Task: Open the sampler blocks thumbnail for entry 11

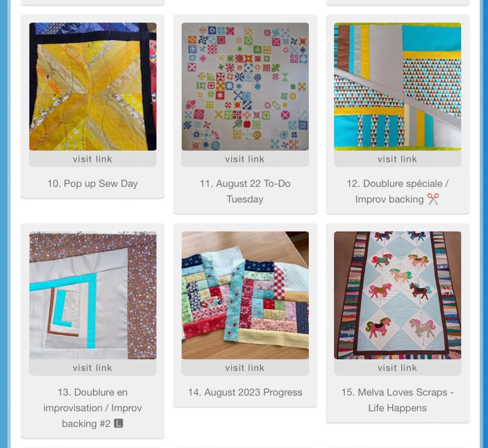Action: tap(245, 87)
